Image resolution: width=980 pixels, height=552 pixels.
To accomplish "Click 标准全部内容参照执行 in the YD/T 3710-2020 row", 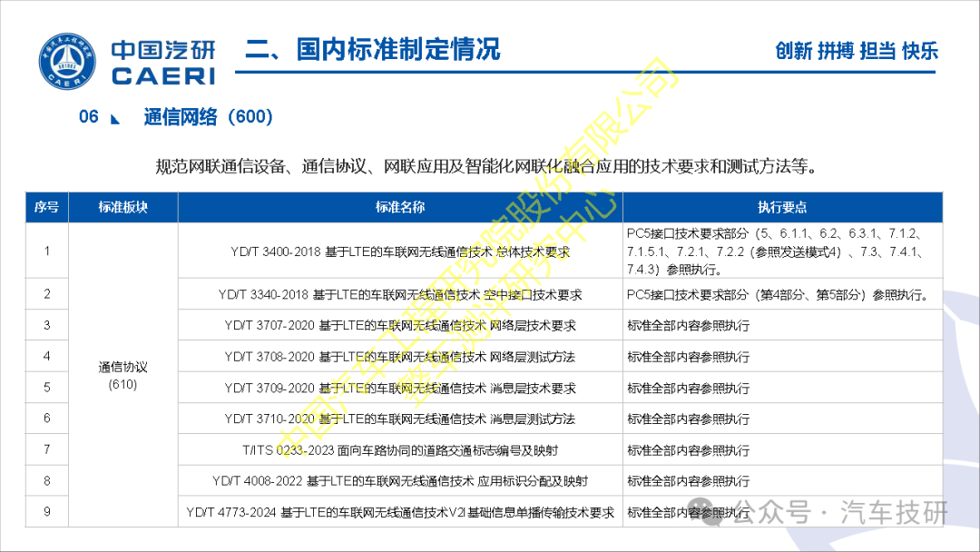I will (x=688, y=419).
